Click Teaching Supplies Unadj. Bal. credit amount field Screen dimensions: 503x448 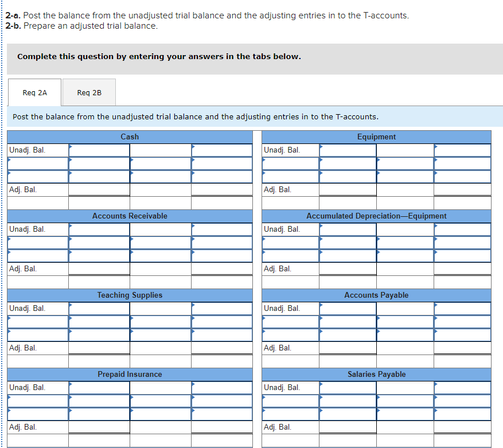tap(221, 309)
